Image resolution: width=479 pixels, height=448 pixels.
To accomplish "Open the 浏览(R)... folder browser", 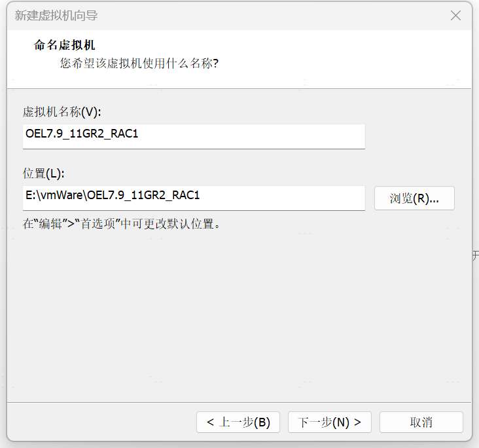I will 414,198.
